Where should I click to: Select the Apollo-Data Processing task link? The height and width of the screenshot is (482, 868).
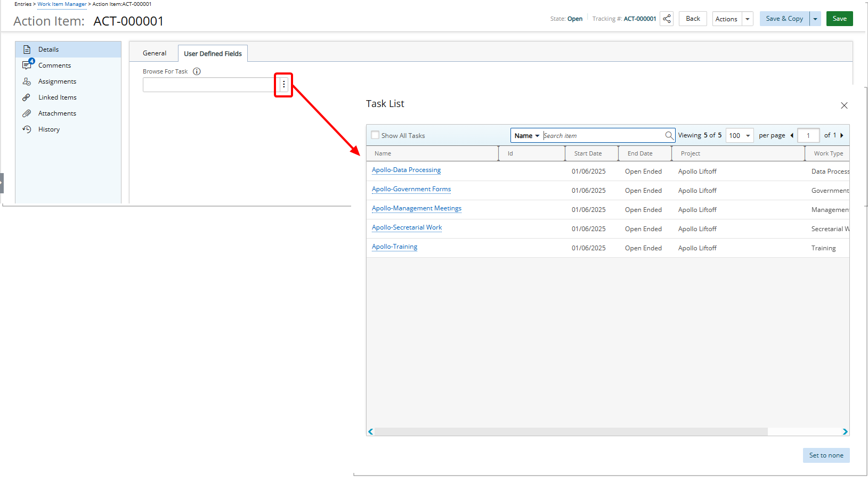click(x=406, y=170)
